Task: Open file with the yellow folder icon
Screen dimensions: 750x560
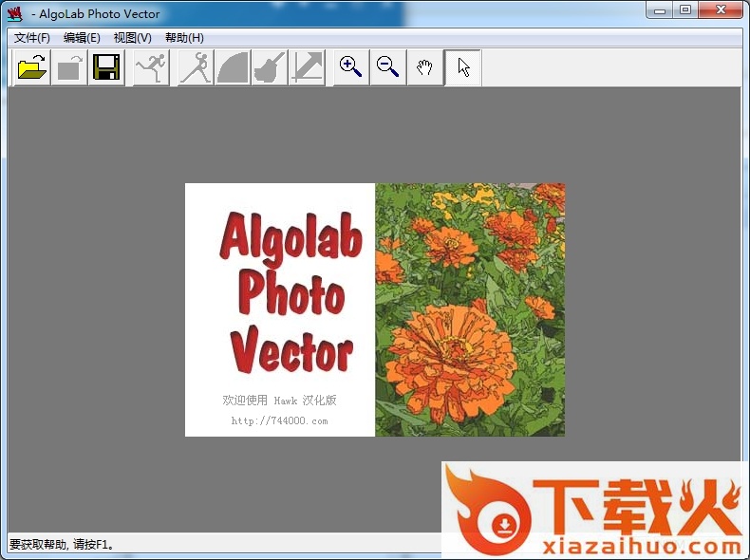Action: tap(31, 67)
